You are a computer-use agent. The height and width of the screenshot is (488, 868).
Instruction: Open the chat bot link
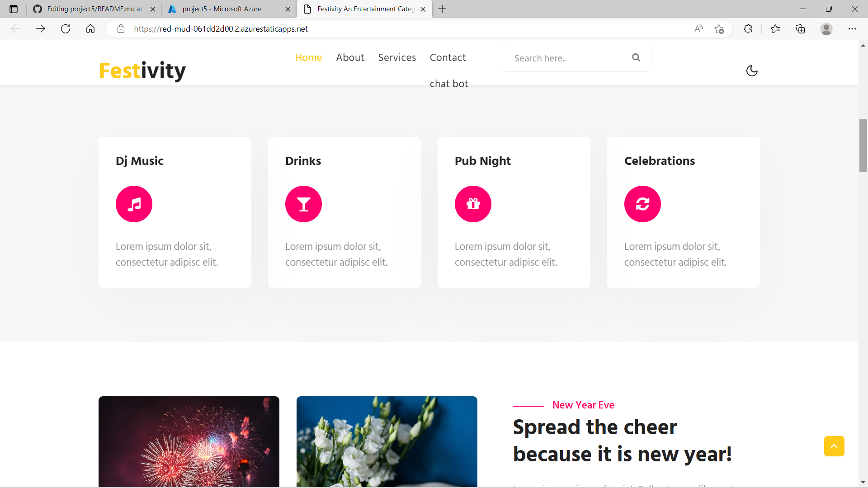(449, 84)
